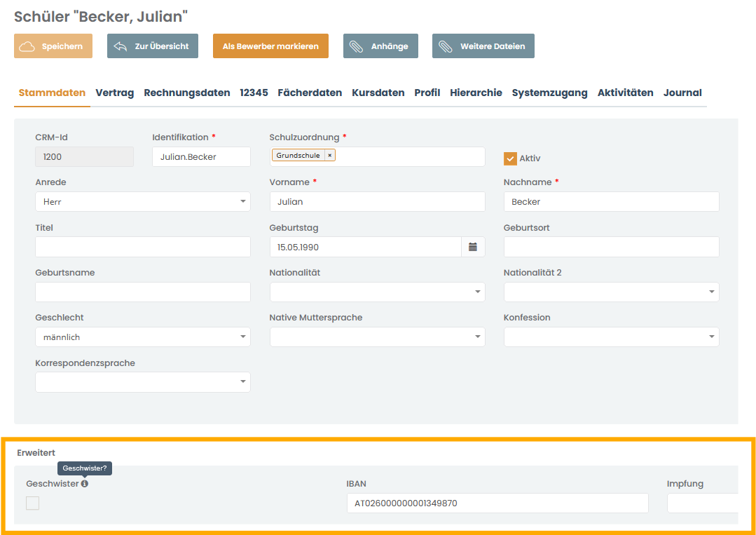Show the Aktivitäten tab
The image size is (756, 535).
point(626,93)
